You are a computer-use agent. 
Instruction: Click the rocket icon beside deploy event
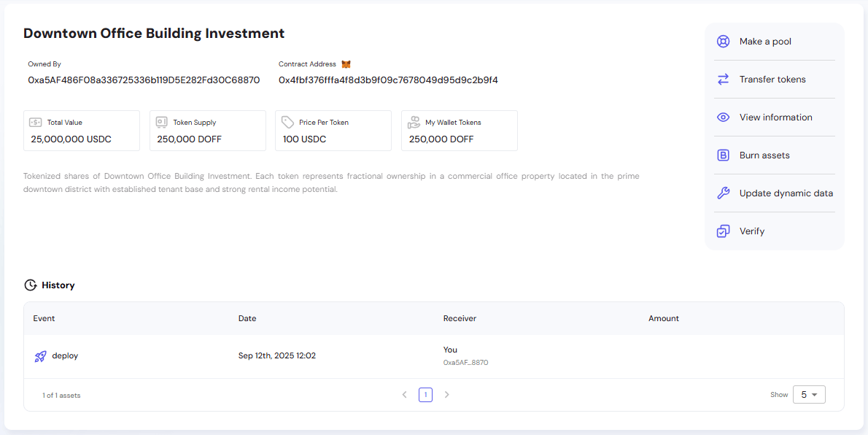(41, 356)
